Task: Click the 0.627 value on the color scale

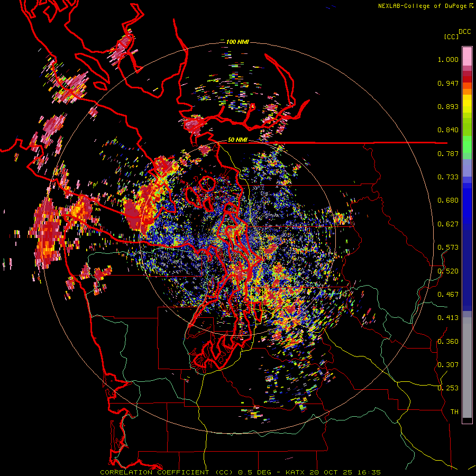Action: [448, 224]
